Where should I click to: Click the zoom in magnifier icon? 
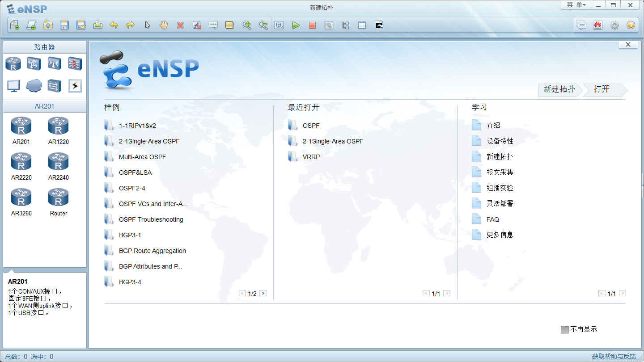coord(246,25)
